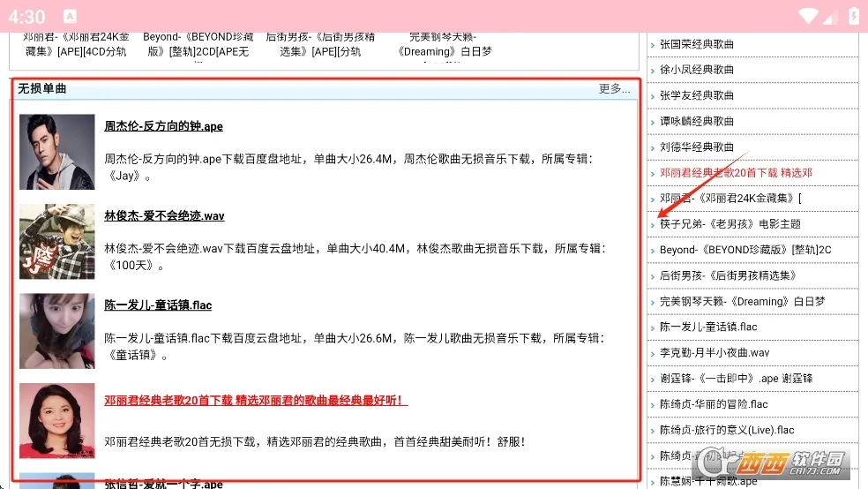868x489 pixels.
Task: Open sidebar link 陈绮贞-华丽的冒险.flac
Action: coord(715,404)
